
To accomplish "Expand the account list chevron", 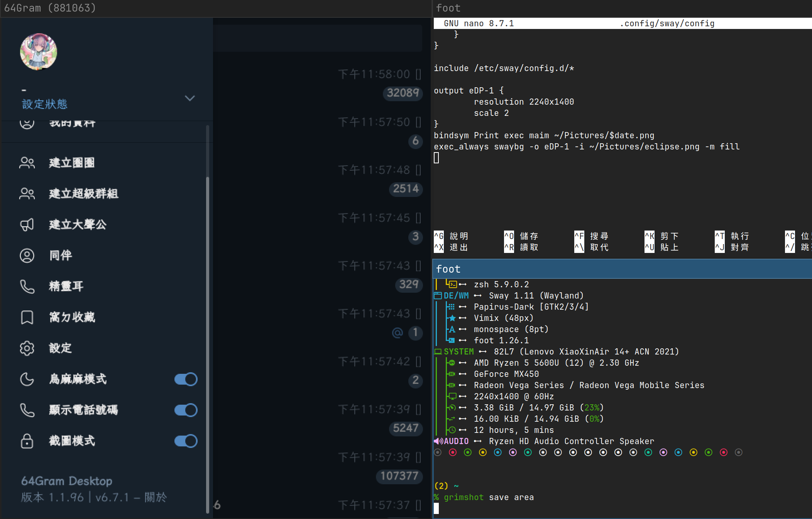I will coord(189,98).
